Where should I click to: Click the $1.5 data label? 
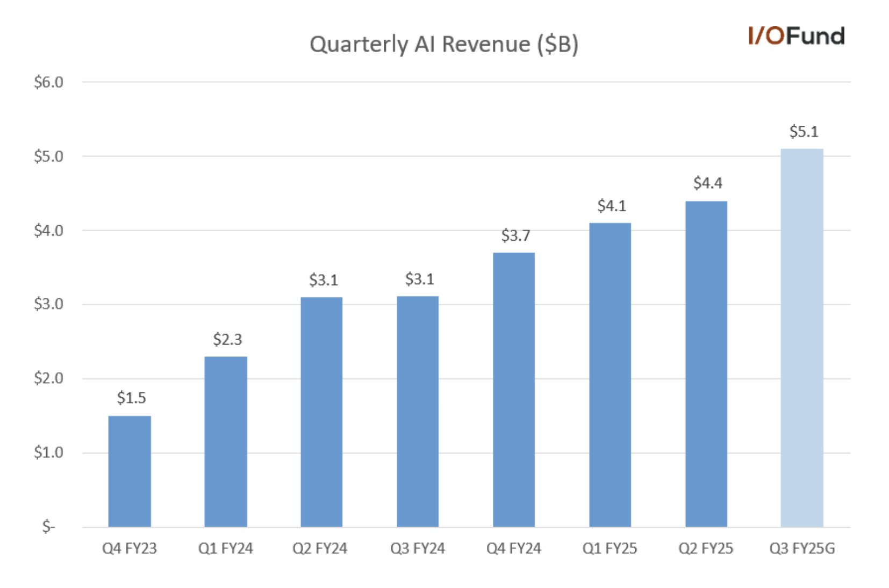point(131,398)
